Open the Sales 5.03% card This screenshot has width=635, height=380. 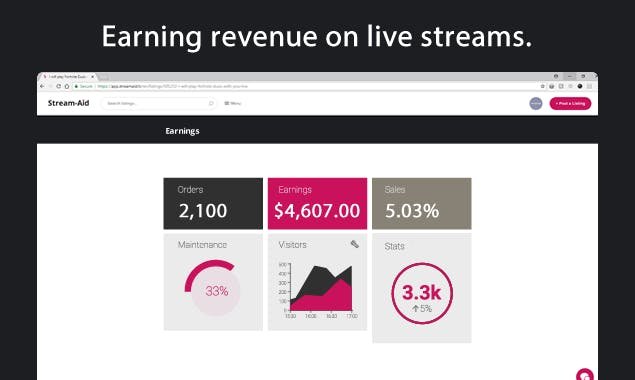[x=422, y=203]
